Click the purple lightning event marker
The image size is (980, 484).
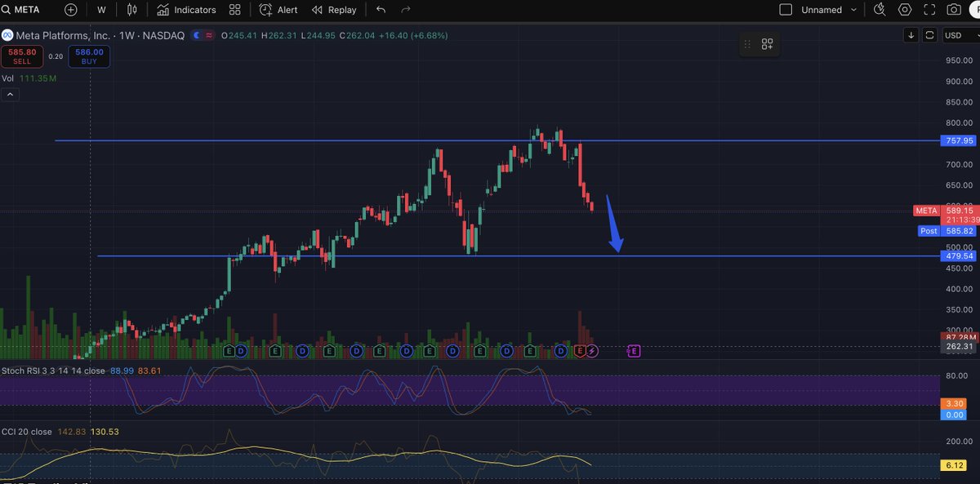coord(593,351)
